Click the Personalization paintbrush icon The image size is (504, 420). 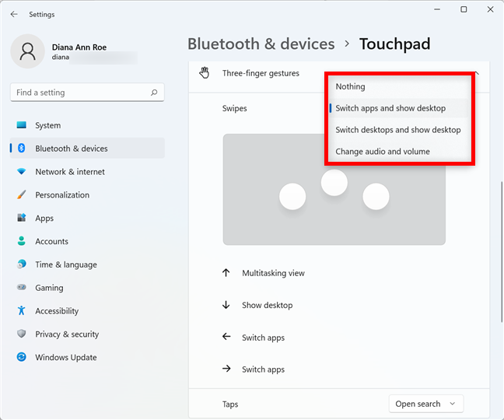(22, 194)
